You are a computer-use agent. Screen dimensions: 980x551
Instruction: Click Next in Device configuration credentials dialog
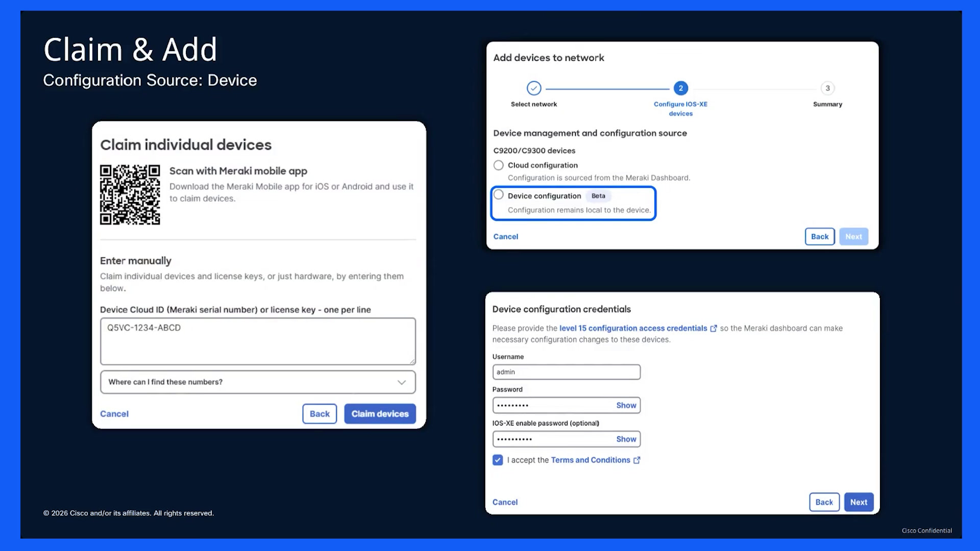click(859, 503)
